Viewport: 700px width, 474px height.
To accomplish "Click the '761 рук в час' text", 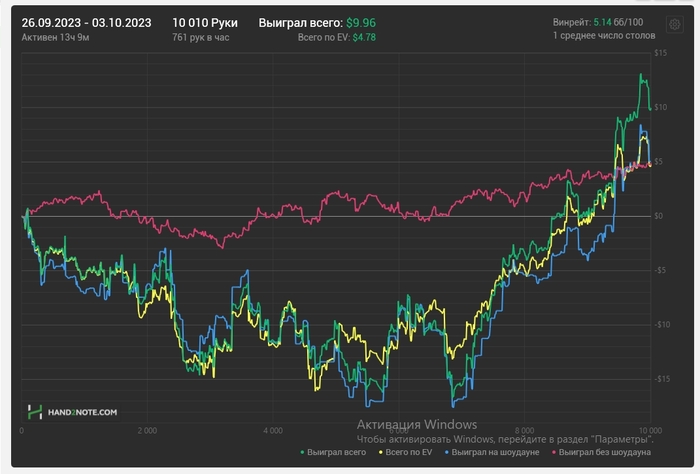I will point(201,37).
